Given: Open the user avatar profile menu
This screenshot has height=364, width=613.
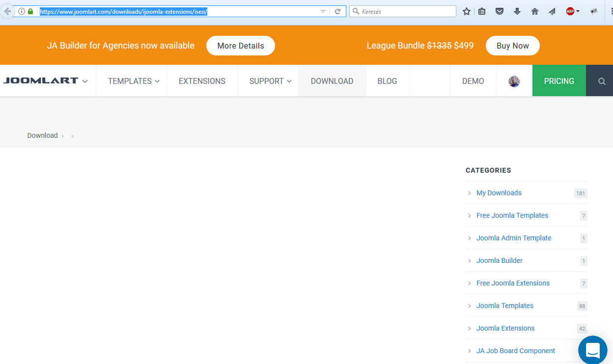Looking at the screenshot, I should [514, 81].
